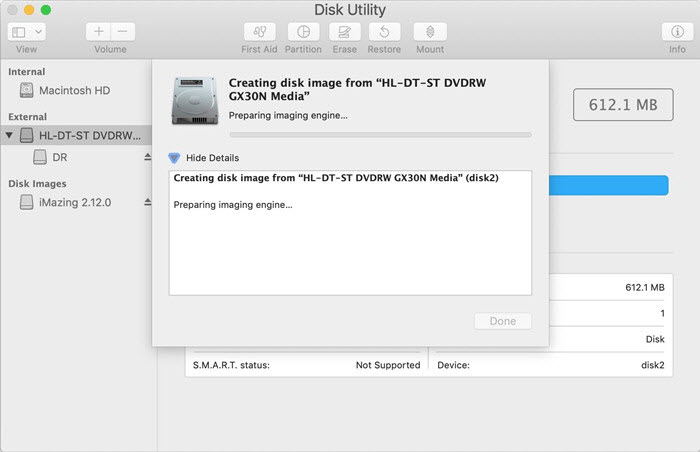Click the DR volume disk icon
Screen dimensions: 700x452
point(40,157)
